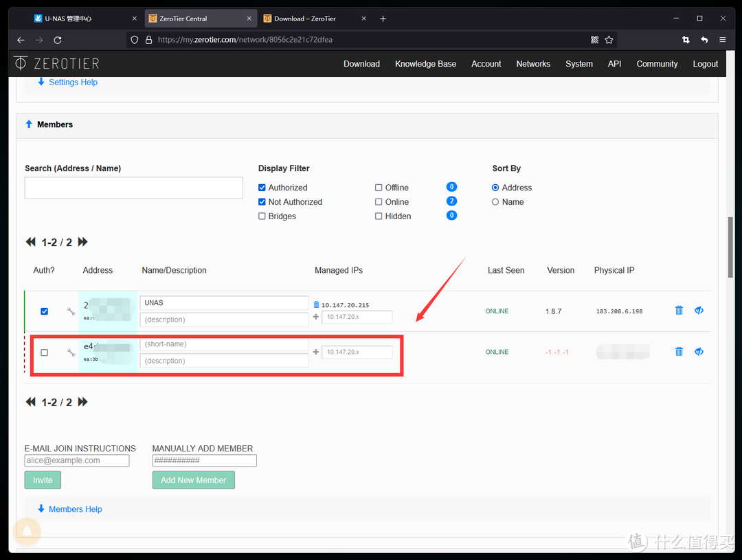The image size is (742, 560).
Task: Open wrench settings for the UNAS member
Action: (x=71, y=311)
